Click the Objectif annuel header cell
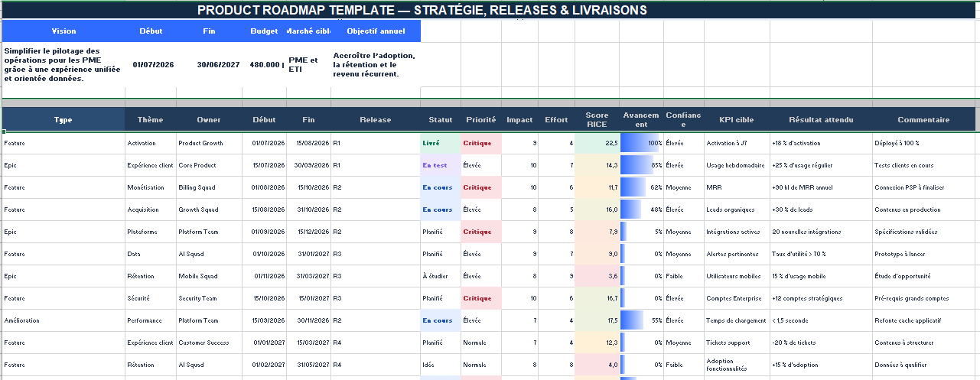Screen dimensions: 980x380 tap(376, 31)
